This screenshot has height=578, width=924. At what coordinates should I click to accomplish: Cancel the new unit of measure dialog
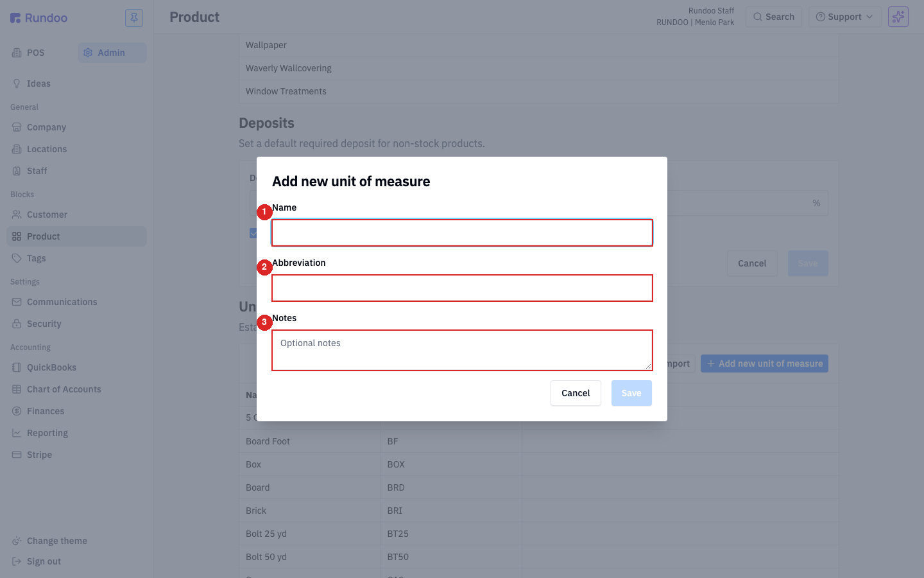576,393
